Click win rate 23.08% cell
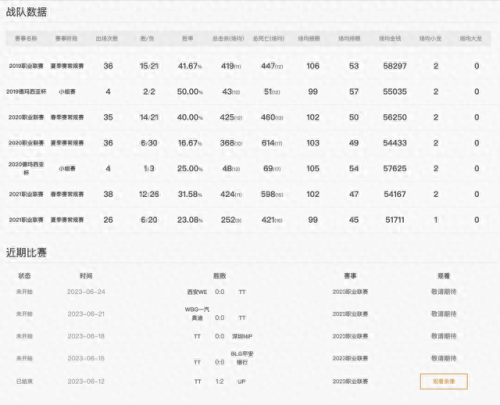 pyautogui.click(x=190, y=220)
